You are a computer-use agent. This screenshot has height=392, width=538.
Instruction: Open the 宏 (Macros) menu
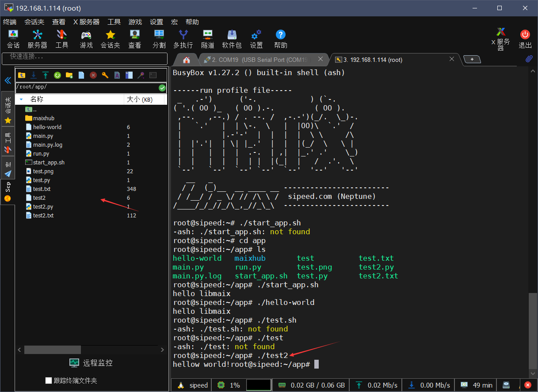coord(174,22)
